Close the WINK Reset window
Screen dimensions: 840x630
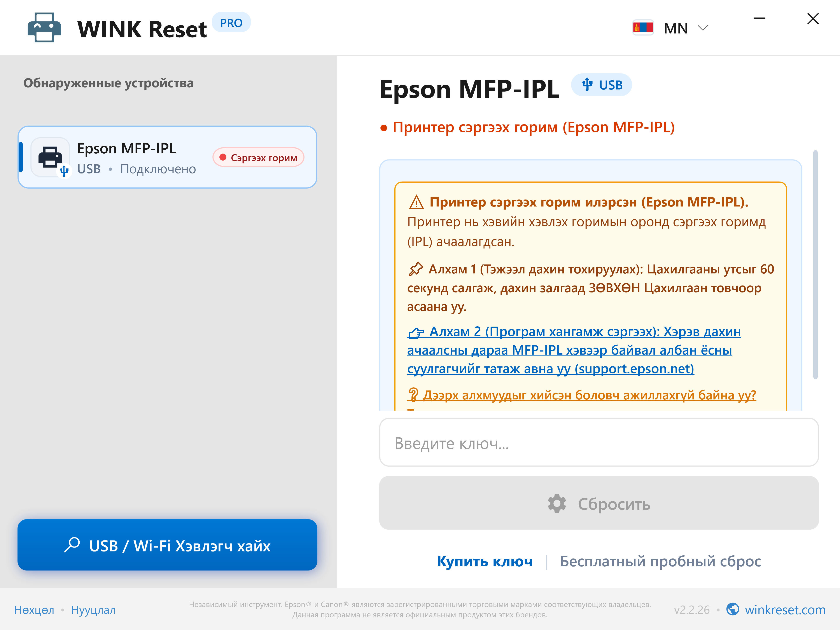[813, 19]
